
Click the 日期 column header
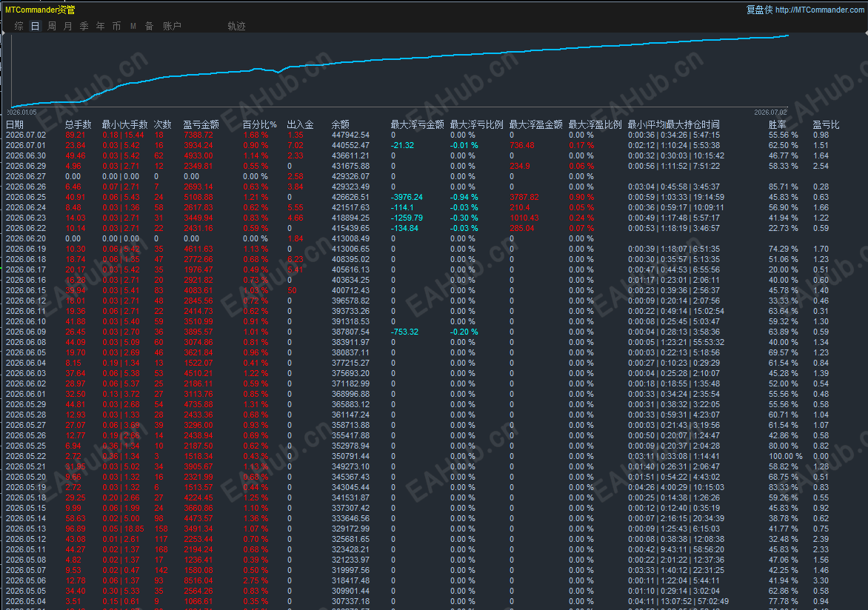coord(14,124)
